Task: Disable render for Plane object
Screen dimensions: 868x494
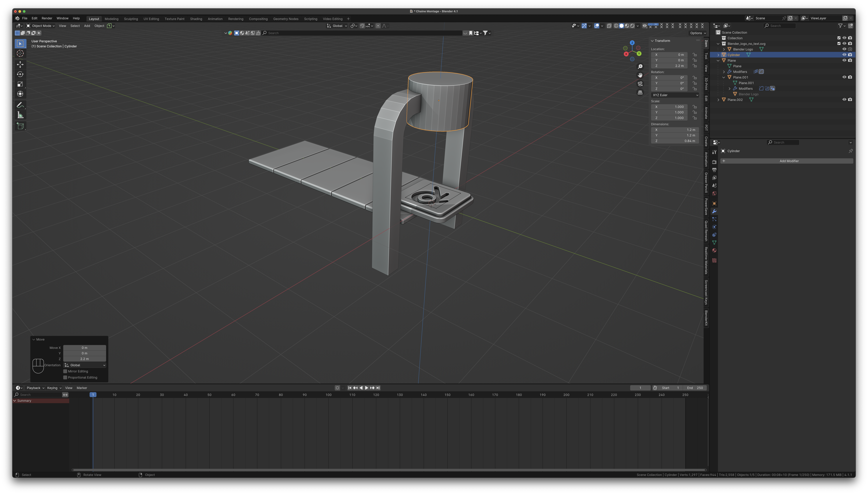Action: point(850,60)
